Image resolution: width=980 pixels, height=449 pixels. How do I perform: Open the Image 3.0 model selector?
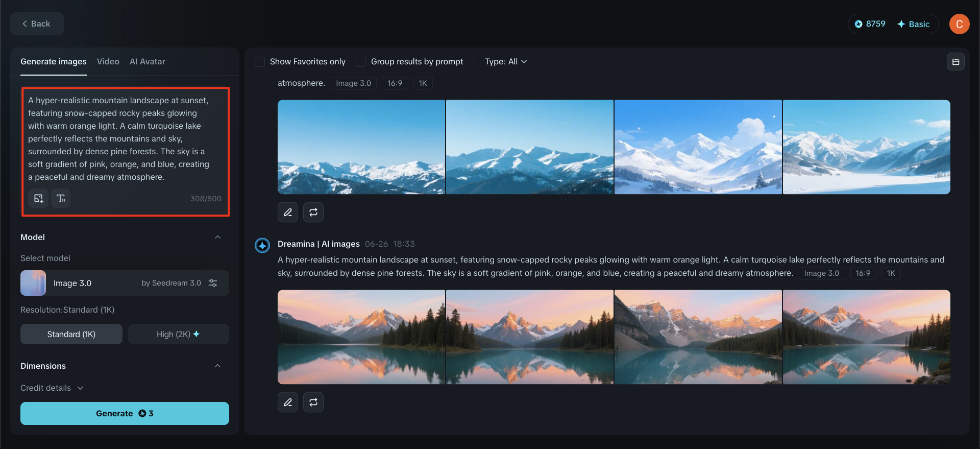tap(125, 283)
